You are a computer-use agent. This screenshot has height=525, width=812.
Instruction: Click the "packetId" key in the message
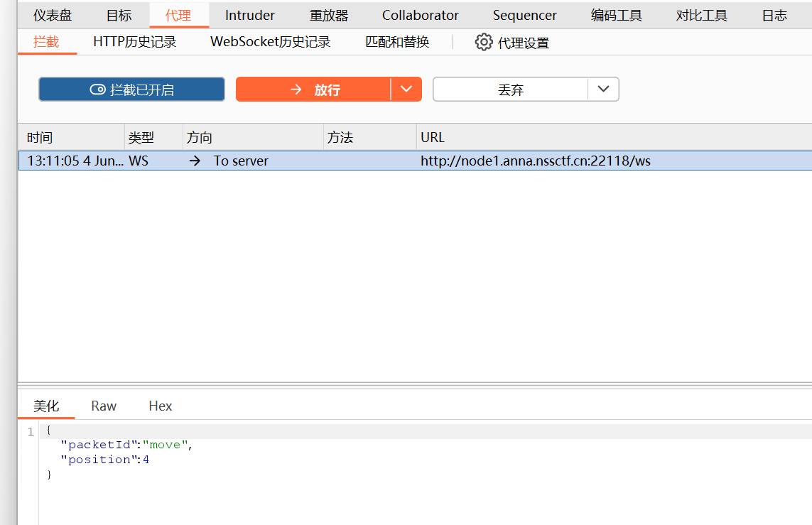(99, 445)
